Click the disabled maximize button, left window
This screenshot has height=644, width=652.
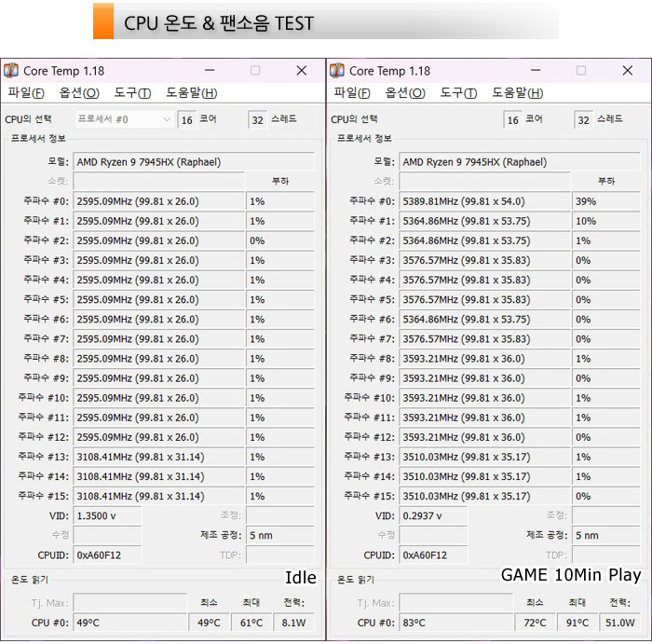tap(255, 70)
